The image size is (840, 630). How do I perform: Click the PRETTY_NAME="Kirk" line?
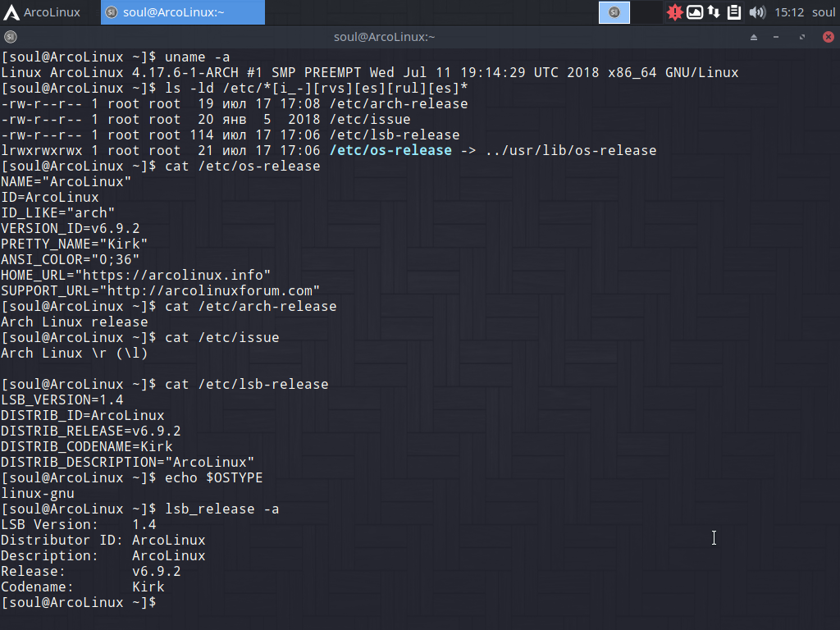(x=74, y=244)
